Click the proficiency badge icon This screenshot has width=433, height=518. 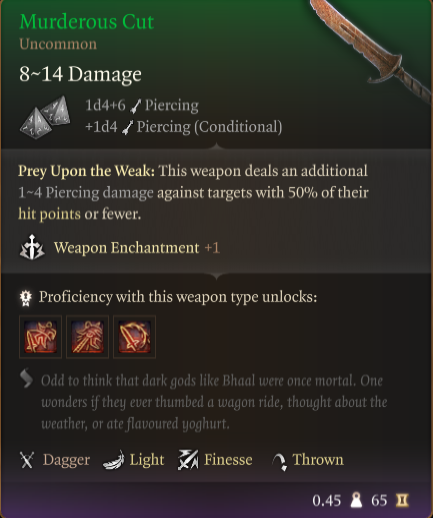(x=26, y=298)
